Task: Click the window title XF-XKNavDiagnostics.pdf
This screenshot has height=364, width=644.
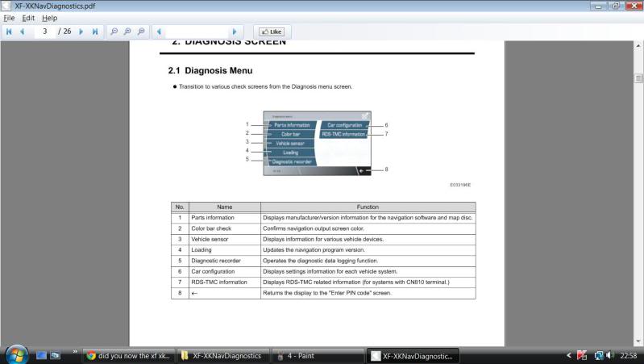Action: (x=55, y=6)
